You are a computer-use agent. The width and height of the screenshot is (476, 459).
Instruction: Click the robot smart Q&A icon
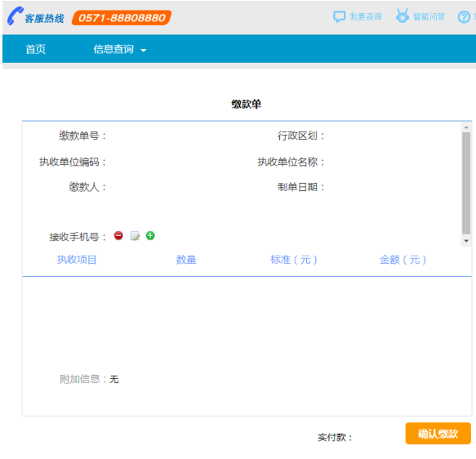click(x=403, y=16)
